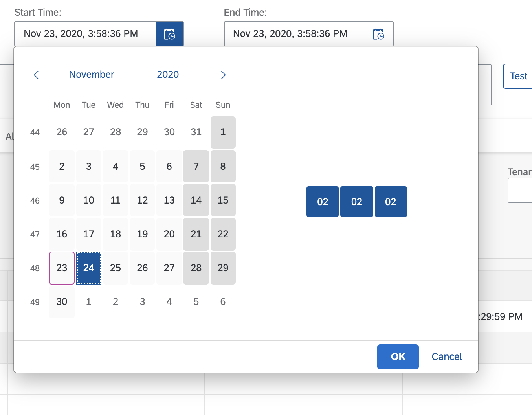
Task: Open the End Time calendar picker icon
Action: point(378,34)
